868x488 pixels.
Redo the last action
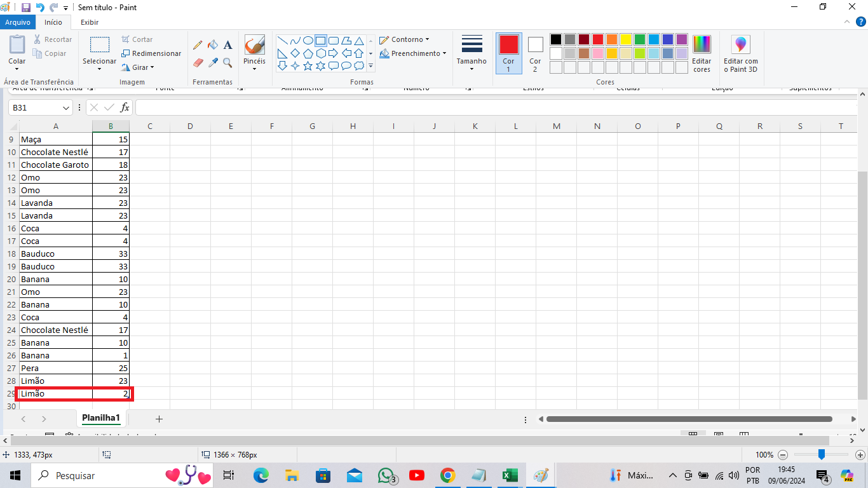54,8
